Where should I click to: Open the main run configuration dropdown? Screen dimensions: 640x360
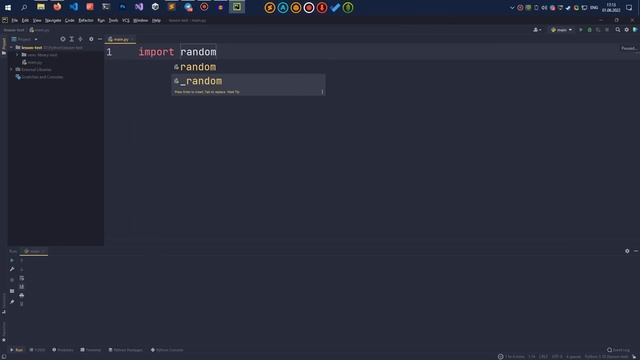(561, 30)
